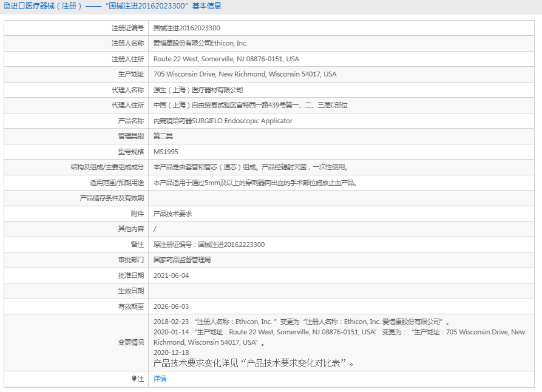Click management class value 第二类

click(163, 136)
